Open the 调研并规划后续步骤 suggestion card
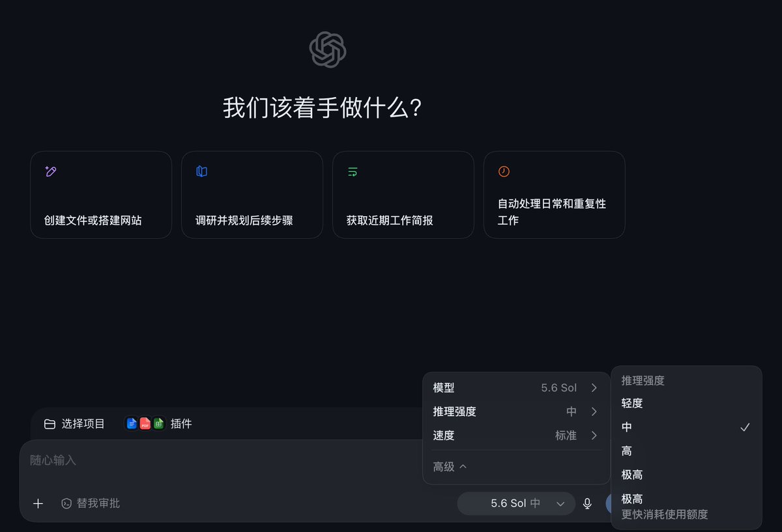The image size is (782, 532). coord(252,195)
